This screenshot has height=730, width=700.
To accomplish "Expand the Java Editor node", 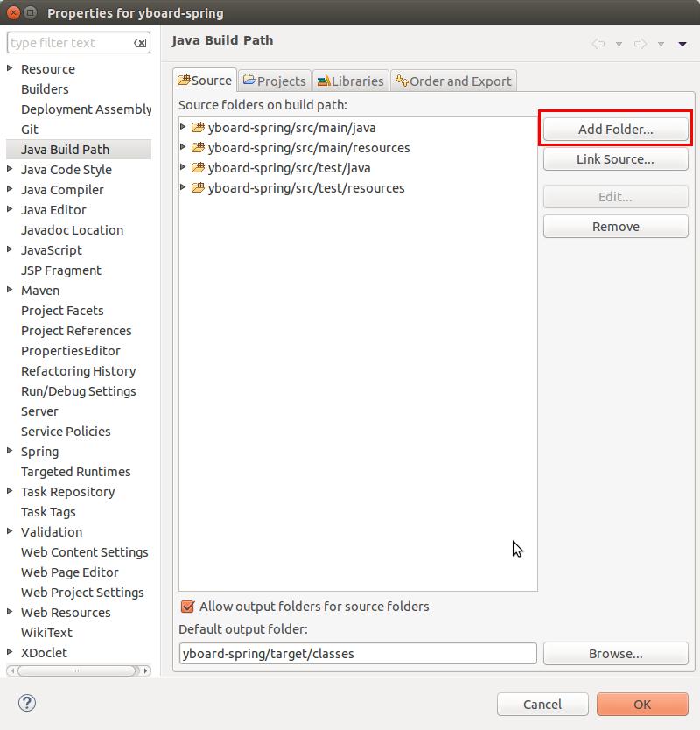I will (10, 209).
